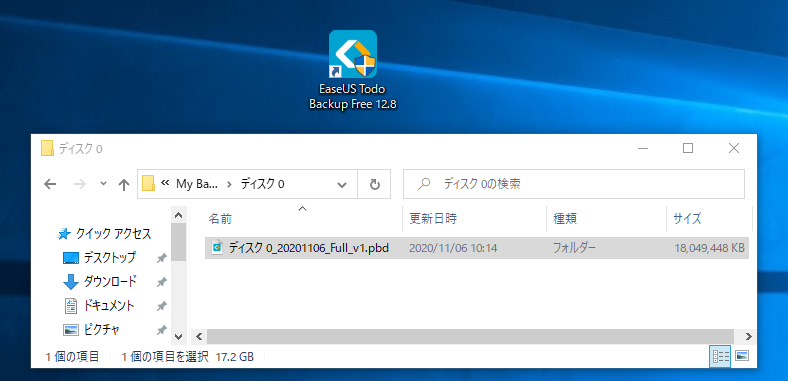Viewport: 788px width, 381px height.
Task: Click the pin icon next to デスクトップ
Action: (161, 258)
